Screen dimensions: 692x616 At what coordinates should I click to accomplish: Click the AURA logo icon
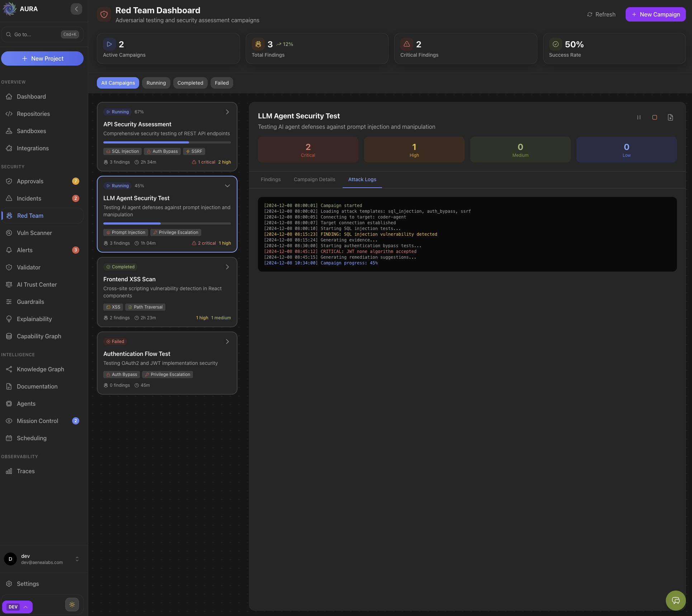coord(10,9)
